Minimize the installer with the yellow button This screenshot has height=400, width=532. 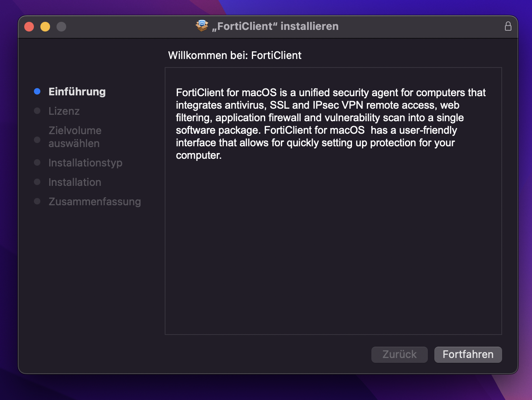(x=45, y=27)
